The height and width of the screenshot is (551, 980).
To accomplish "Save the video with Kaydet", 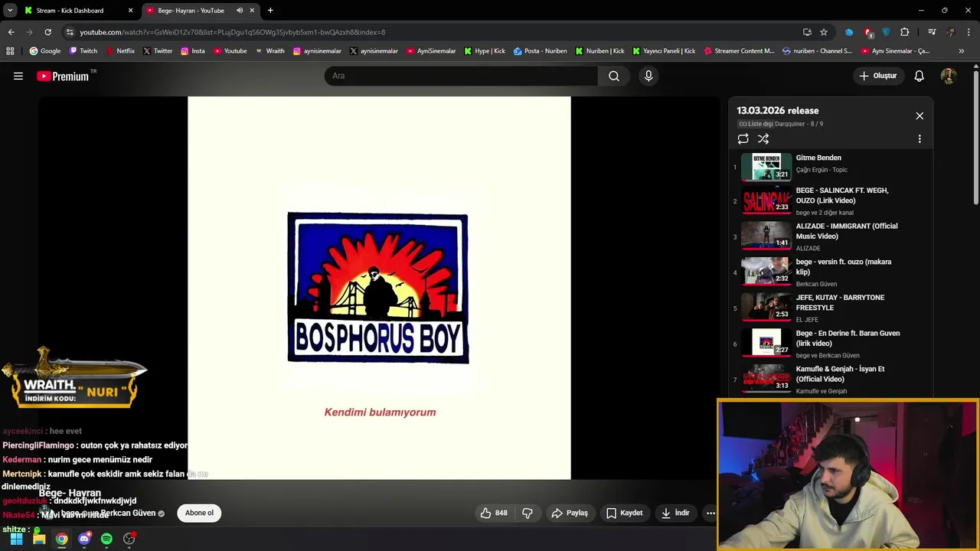I will [625, 513].
